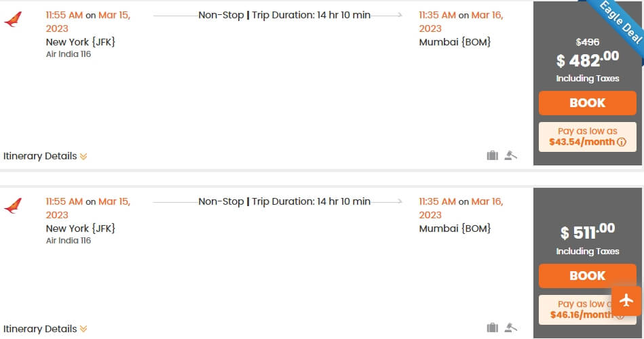Click the $482.00 price on the first flight
The image size is (644, 339).
[587, 59]
